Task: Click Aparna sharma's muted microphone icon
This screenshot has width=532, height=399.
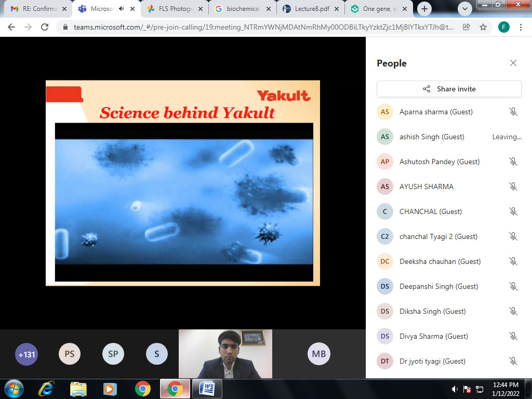Action: [513, 112]
